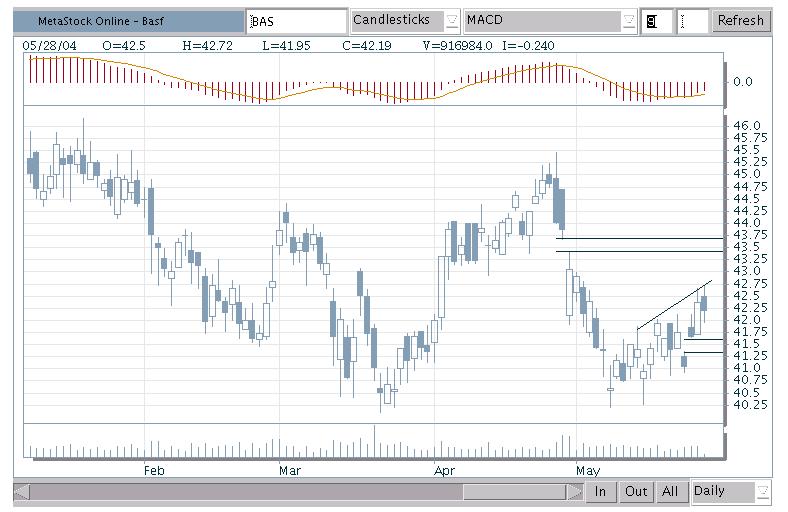Zoom in with the In button
788x512 pixels.
(x=601, y=491)
